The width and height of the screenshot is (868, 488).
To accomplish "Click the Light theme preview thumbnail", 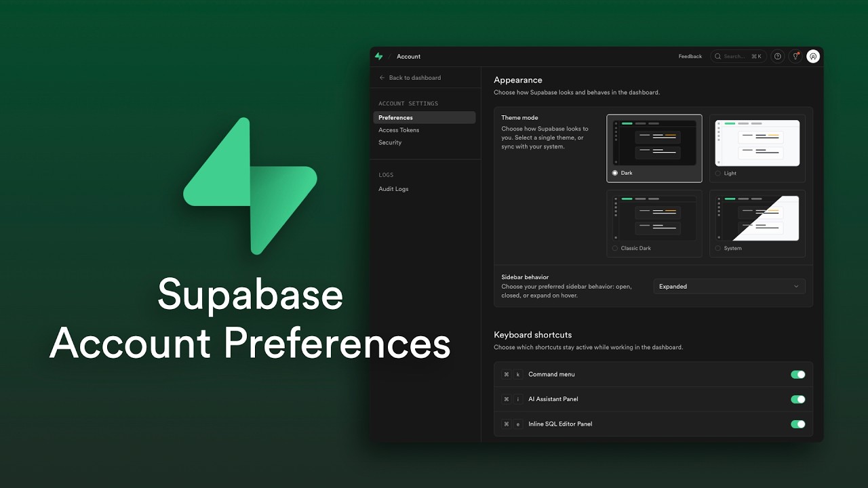I will click(x=757, y=143).
